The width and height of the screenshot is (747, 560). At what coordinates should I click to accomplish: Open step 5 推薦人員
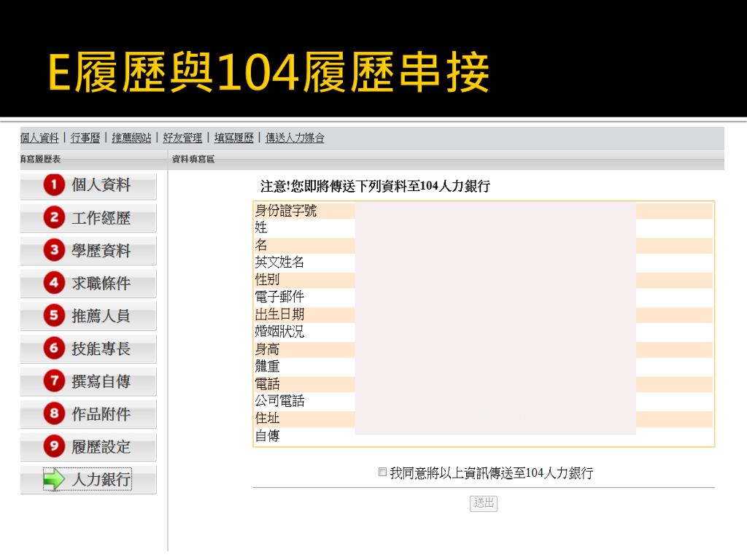pos(88,316)
